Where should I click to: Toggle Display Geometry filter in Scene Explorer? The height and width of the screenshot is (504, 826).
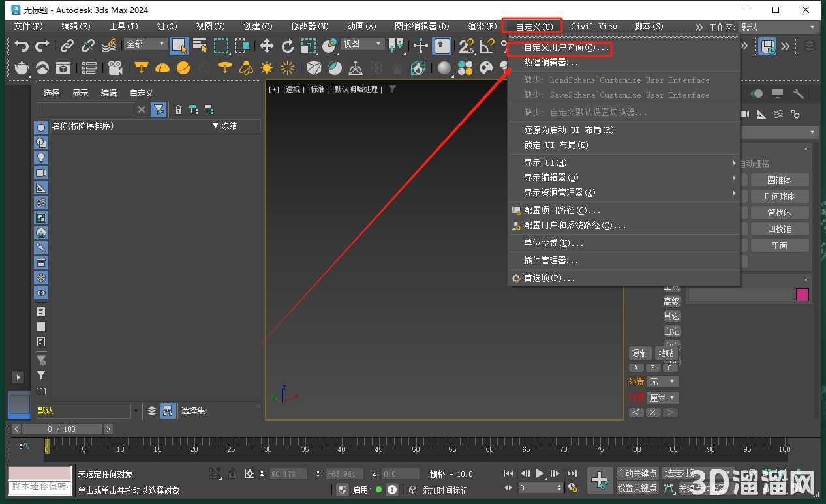point(41,128)
